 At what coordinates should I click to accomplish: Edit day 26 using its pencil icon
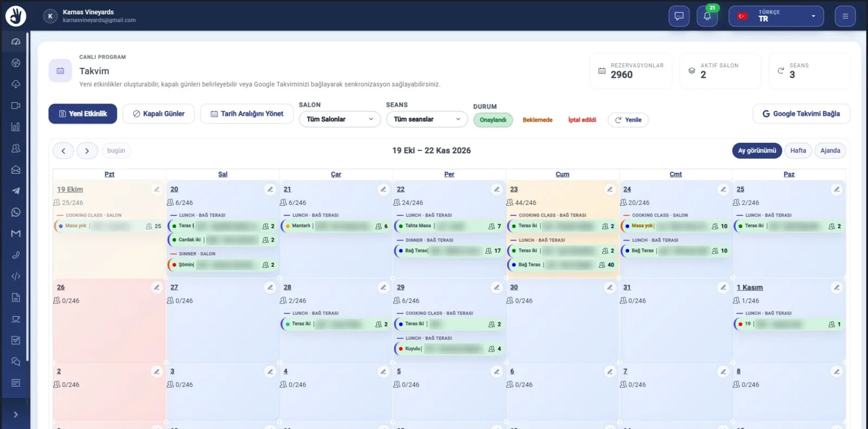pos(157,287)
